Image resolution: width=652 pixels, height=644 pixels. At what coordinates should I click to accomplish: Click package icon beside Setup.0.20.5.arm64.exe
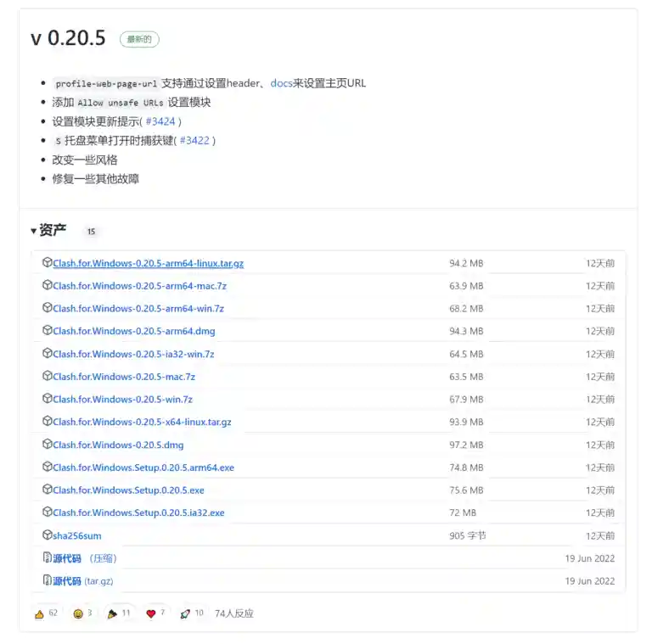click(x=47, y=466)
